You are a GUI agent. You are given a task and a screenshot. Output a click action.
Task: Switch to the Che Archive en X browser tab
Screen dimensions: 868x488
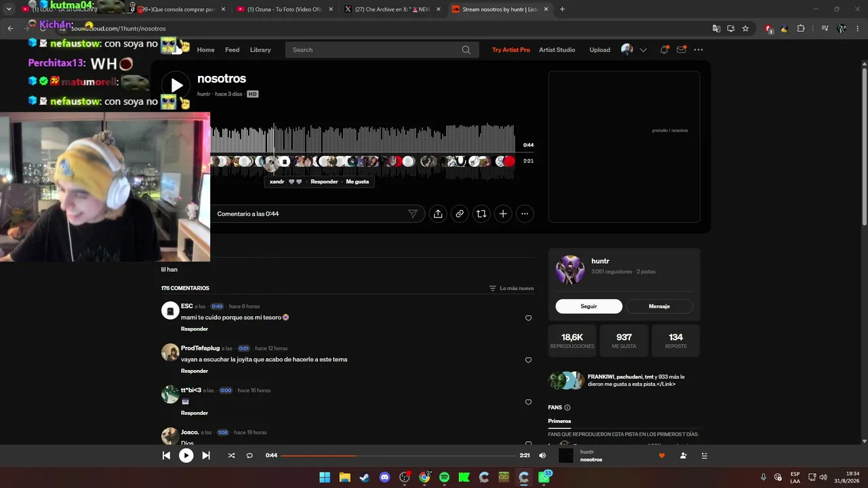click(x=392, y=9)
